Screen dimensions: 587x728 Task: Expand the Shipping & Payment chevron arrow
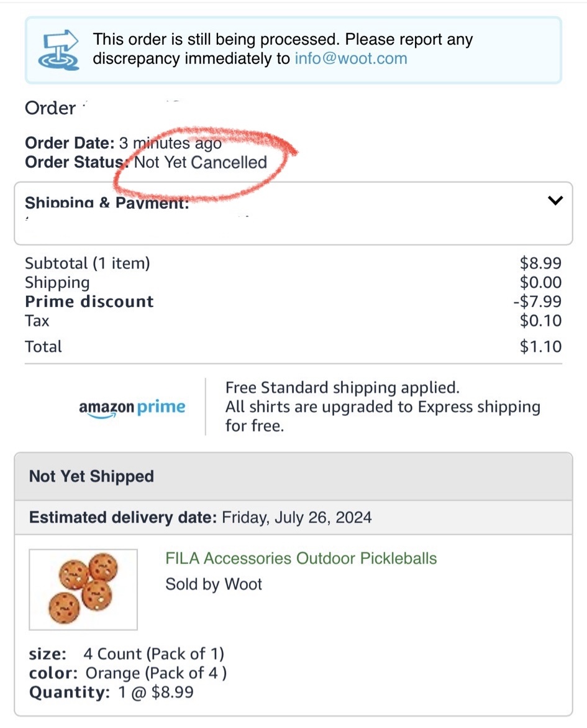pyautogui.click(x=555, y=201)
